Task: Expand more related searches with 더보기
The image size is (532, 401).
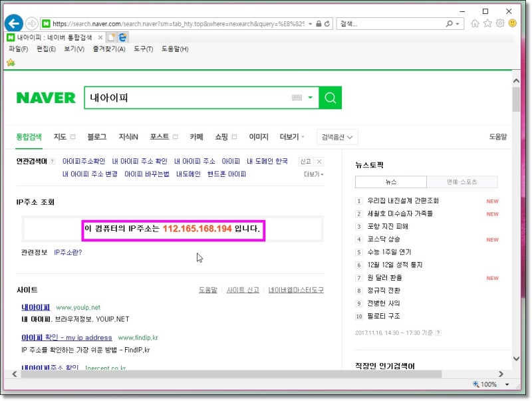Action: [313, 174]
